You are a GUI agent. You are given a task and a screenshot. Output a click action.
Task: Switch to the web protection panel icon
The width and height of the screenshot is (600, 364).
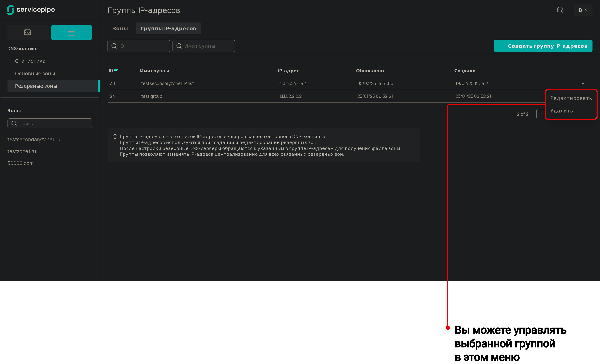(x=27, y=32)
